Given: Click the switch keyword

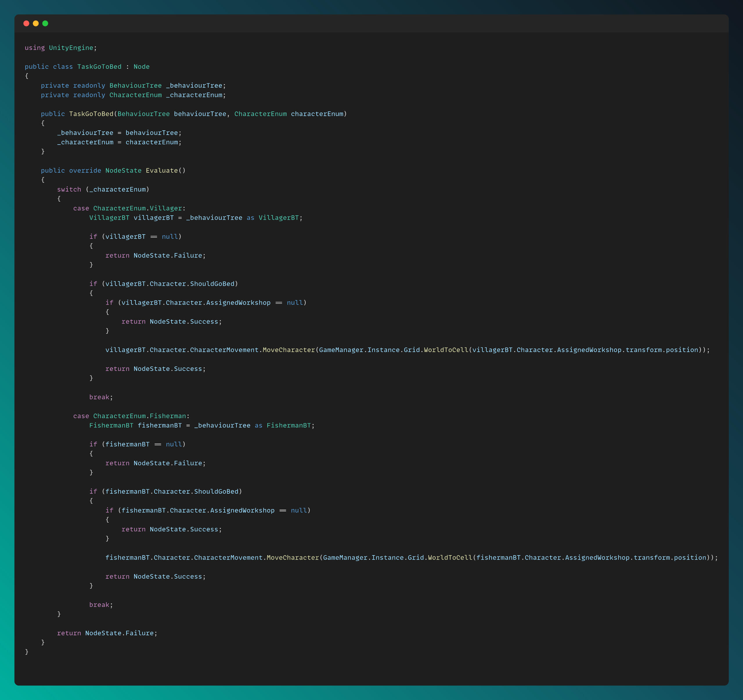Looking at the screenshot, I should coord(69,190).
